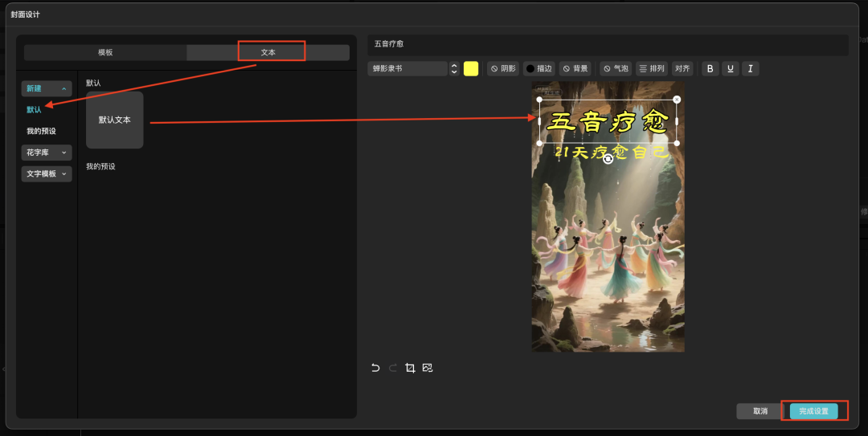Open the yellow text color swatch
This screenshot has height=436, width=868.
(471, 68)
